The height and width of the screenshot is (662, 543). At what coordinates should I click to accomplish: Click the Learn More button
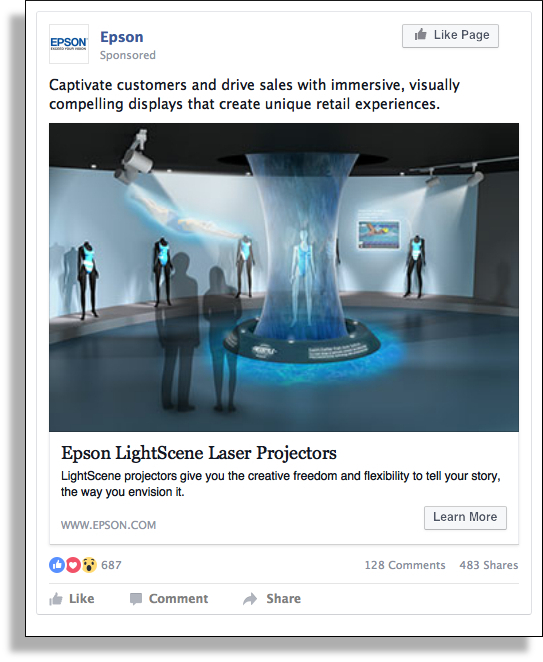(x=465, y=518)
